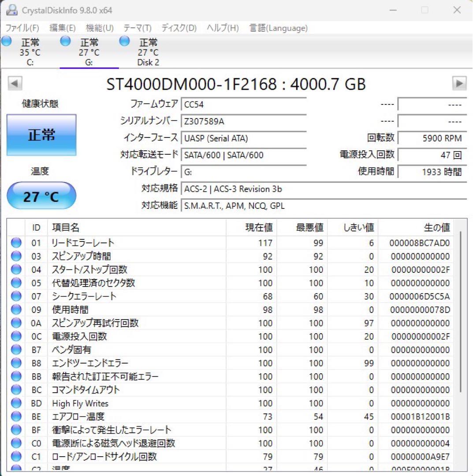Image resolution: width=473 pixels, height=476 pixels.
Task: Click the status orb for row 09 使用時間
Action: 16,310
